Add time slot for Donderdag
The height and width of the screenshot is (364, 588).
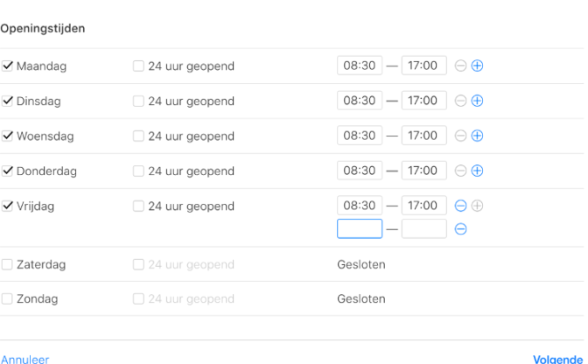(478, 171)
